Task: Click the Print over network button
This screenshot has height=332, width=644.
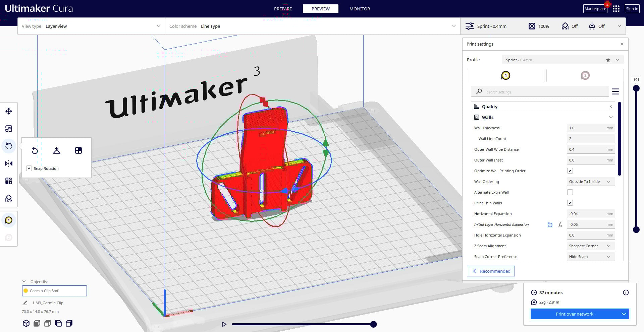Action: (574, 314)
